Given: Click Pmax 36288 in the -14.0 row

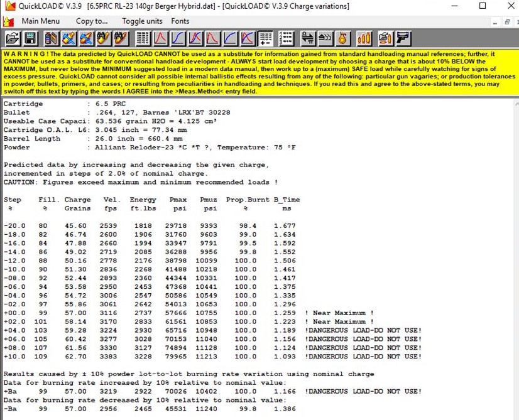Looking at the screenshot, I should (x=176, y=252).
